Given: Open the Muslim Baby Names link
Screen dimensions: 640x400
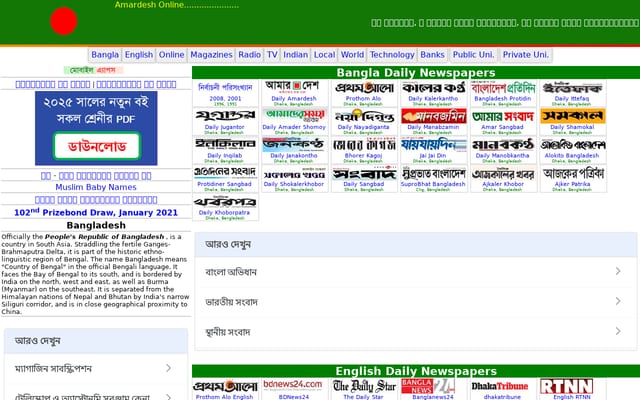Looking at the screenshot, I should tap(96, 187).
